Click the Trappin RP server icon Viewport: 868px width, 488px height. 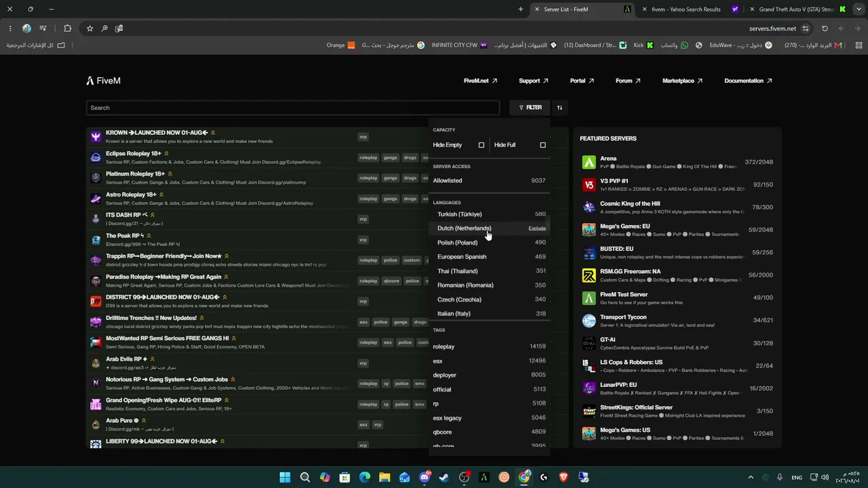[x=96, y=260]
